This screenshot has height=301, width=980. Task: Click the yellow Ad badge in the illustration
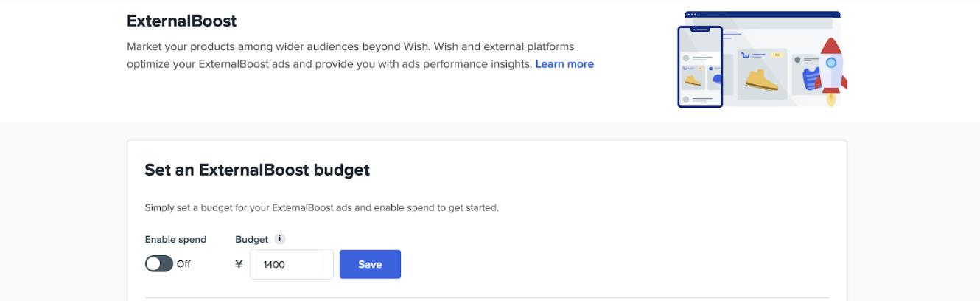click(776, 55)
